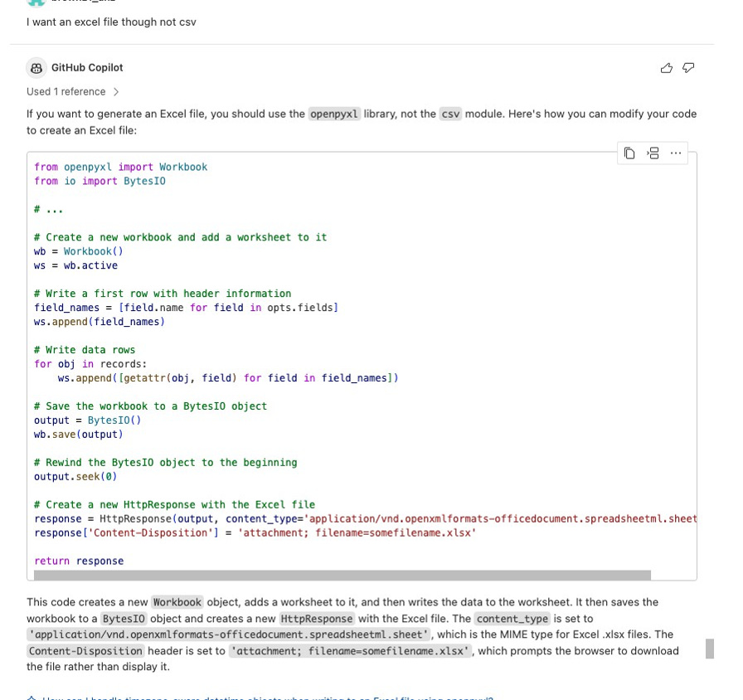
Task: Open the code block more actions menu
Action: pos(676,153)
